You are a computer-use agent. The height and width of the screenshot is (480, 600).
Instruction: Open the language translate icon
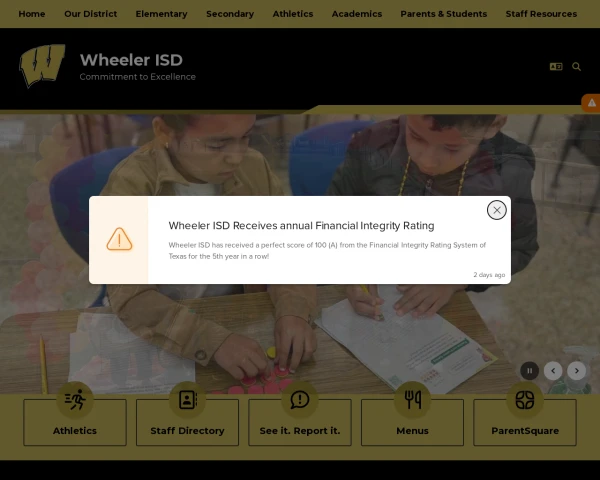[556, 67]
